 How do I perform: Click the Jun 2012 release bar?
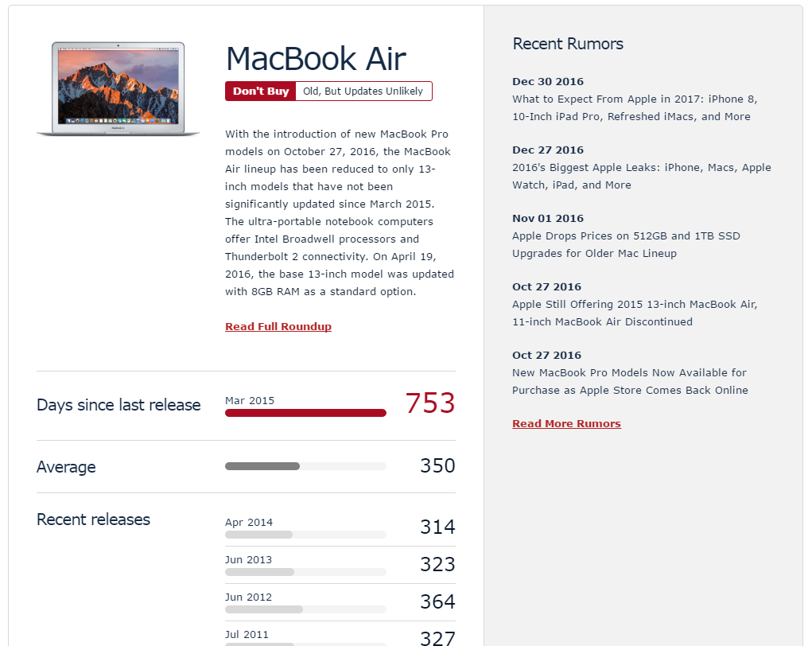point(305,609)
